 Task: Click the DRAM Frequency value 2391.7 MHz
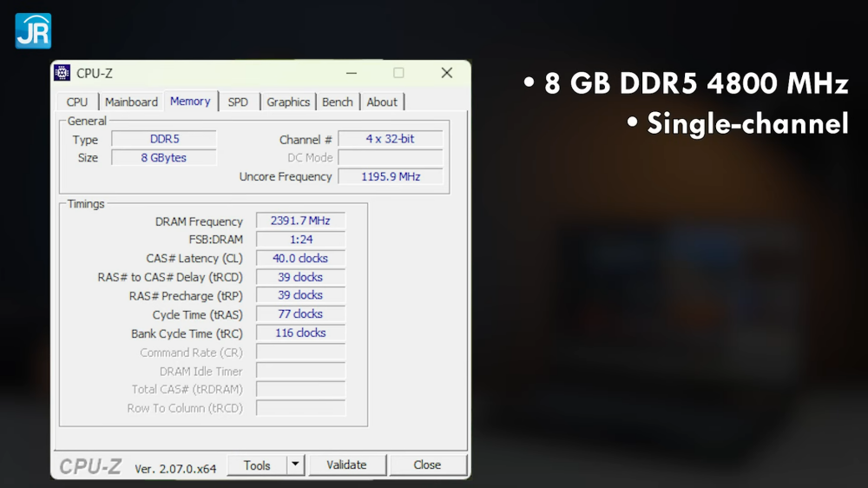[300, 221]
